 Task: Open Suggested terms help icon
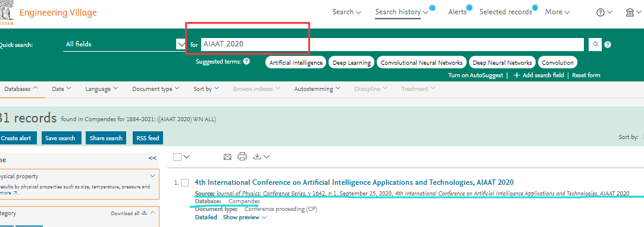click(246, 61)
